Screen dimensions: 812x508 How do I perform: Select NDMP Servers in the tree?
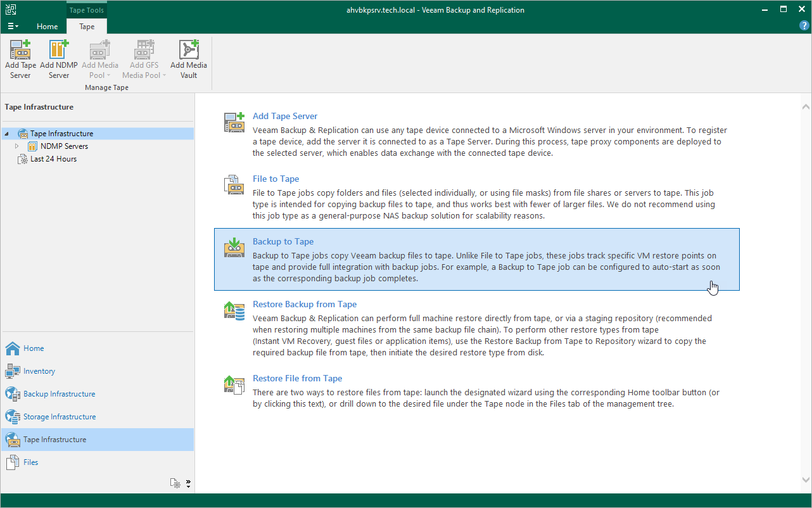pos(64,146)
